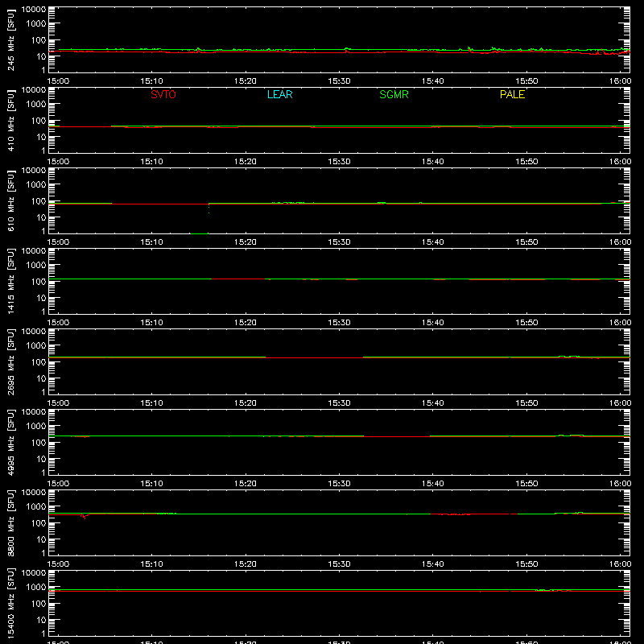644x644 pixels.
Task: Click 15:30 tick under the 8800 MHz plot
Action: coord(339,564)
